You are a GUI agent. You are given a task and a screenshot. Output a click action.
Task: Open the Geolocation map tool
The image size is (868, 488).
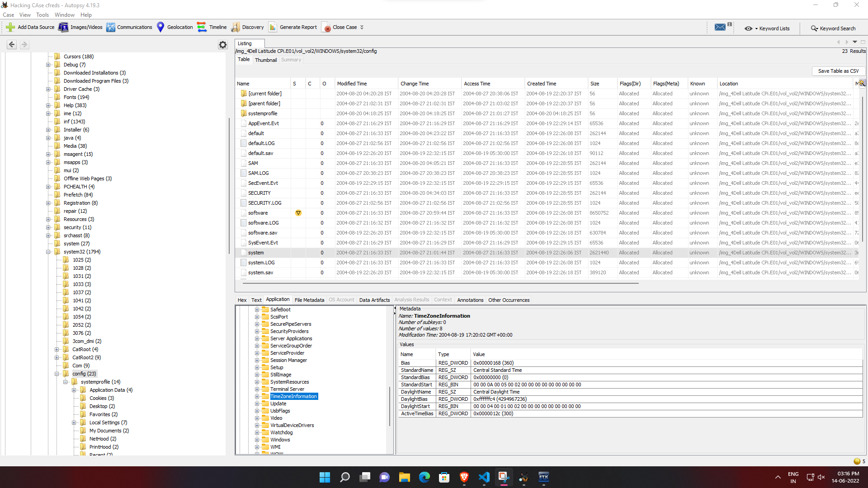point(160,27)
